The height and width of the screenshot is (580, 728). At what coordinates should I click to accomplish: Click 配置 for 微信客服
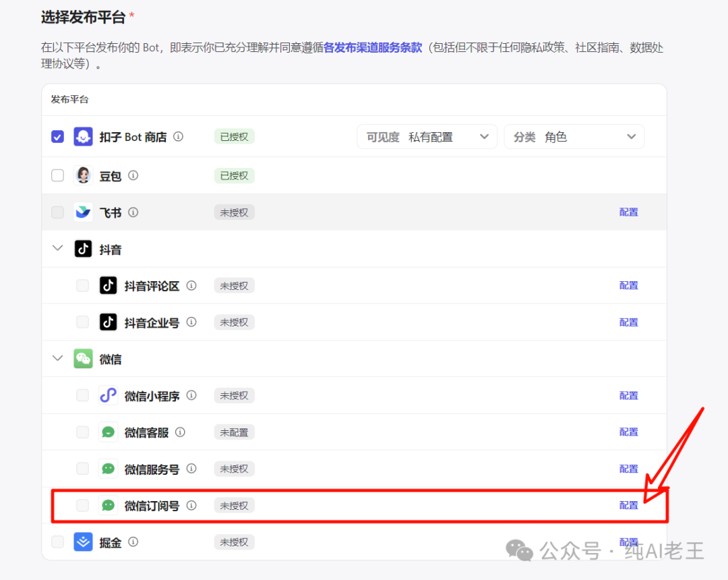tap(629, 432)
